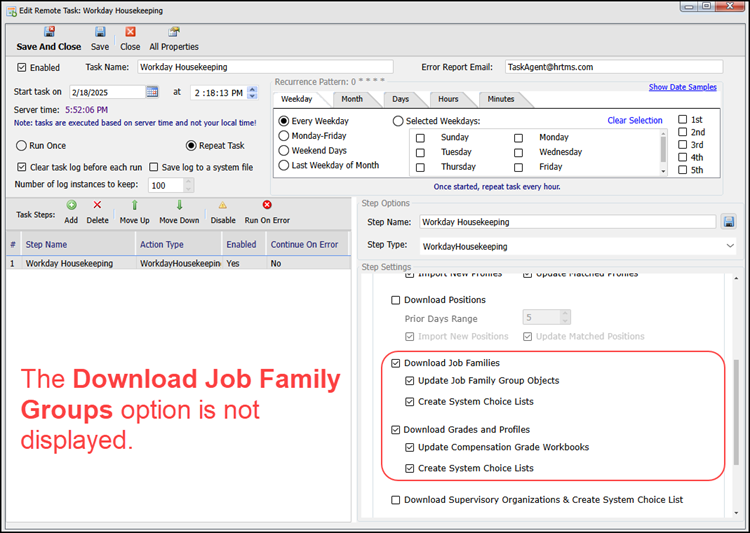Viewport: 750px width, 533px height.
Task: Click the Save And Close toolbar icon
Action: [x=49, y=32]
